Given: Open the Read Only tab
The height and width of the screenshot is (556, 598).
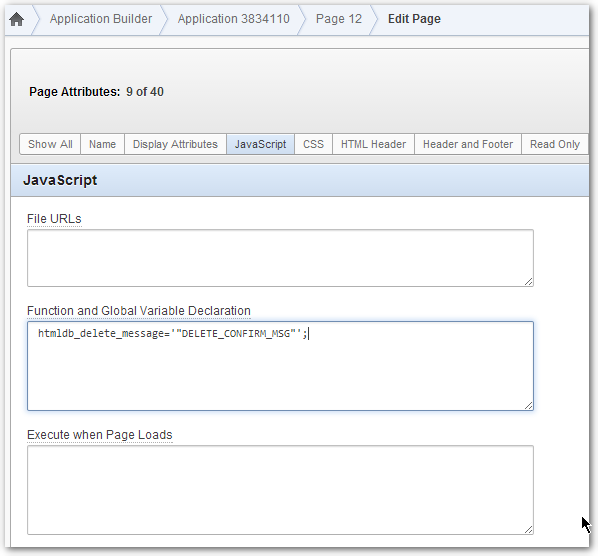Looking at the screenshot, I should tap(555, 144).
